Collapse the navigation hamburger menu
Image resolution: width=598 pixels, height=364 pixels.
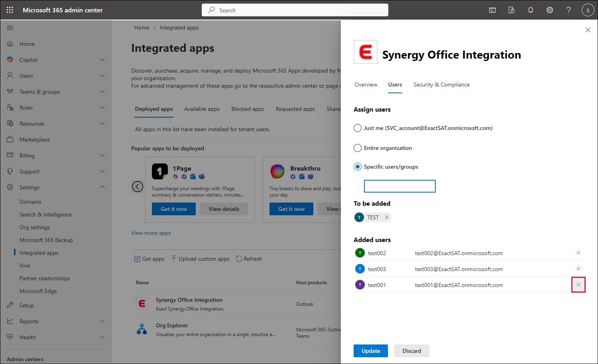pyautogui.click(x=10, y=28)
